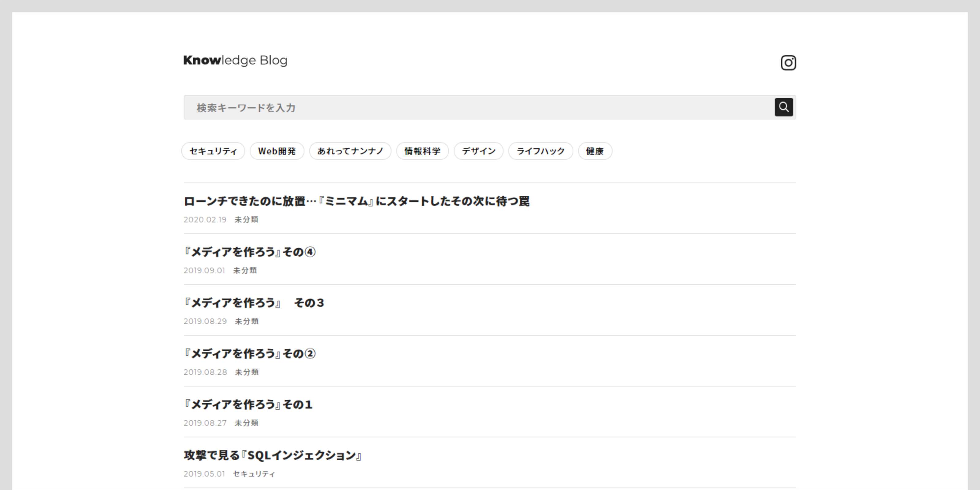Focus the 検索キーワードを入力 search field

(477, 108)
